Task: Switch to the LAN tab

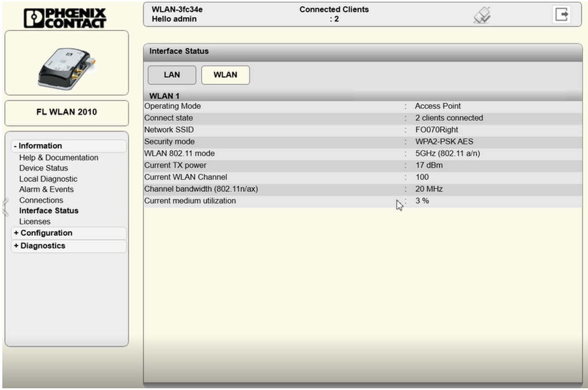Action: tap(172, 75)
